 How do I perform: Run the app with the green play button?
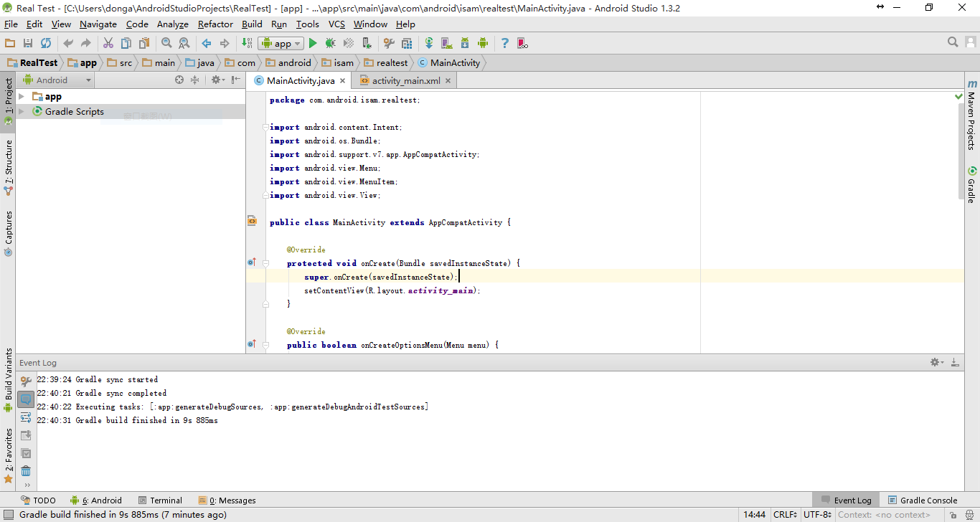point(313,44)
